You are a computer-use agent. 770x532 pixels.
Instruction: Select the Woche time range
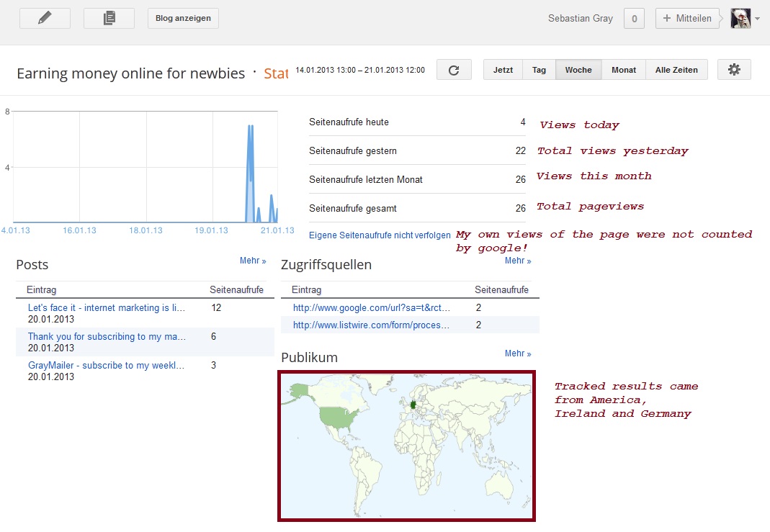(x=578, y=70)
